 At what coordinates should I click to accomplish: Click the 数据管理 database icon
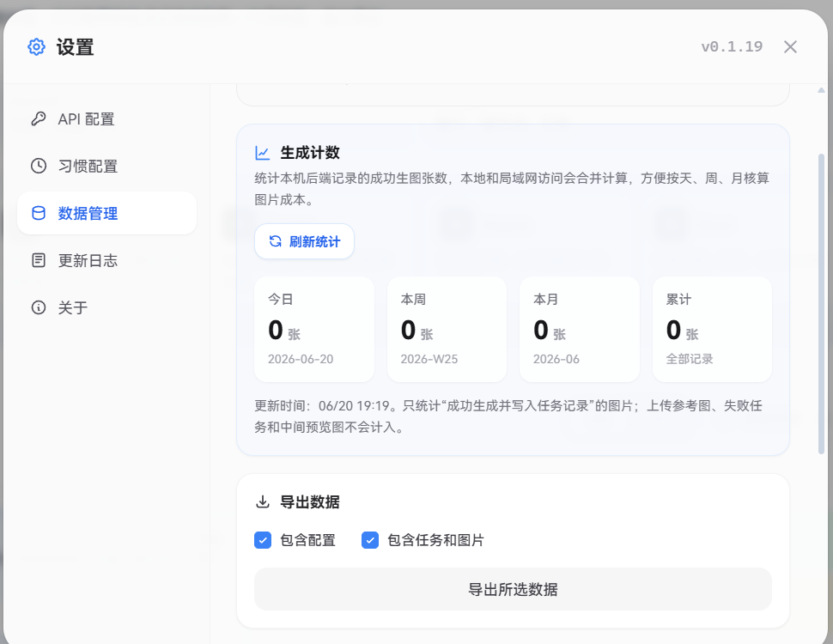39,213
